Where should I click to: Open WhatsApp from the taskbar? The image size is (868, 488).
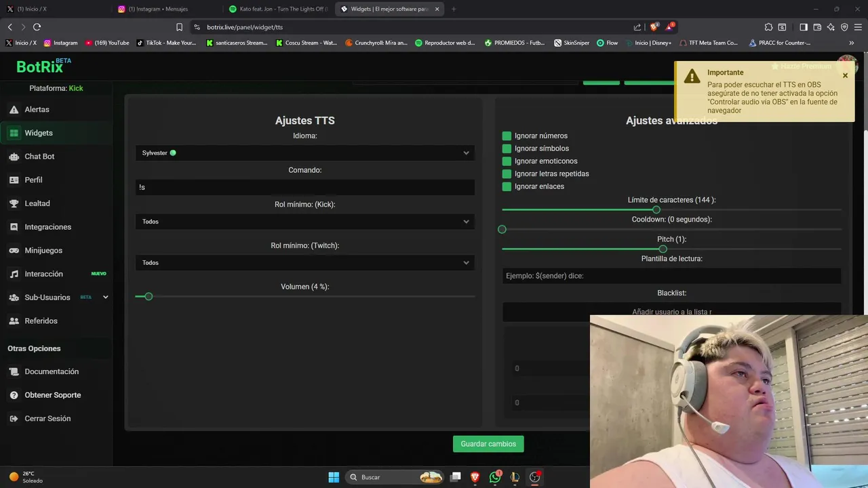(x=495, y=477)
